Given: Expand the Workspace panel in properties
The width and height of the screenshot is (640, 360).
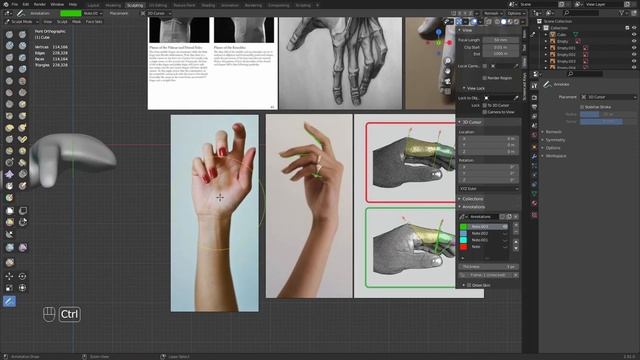Looking at the screenshot, I should pos(556,156).
